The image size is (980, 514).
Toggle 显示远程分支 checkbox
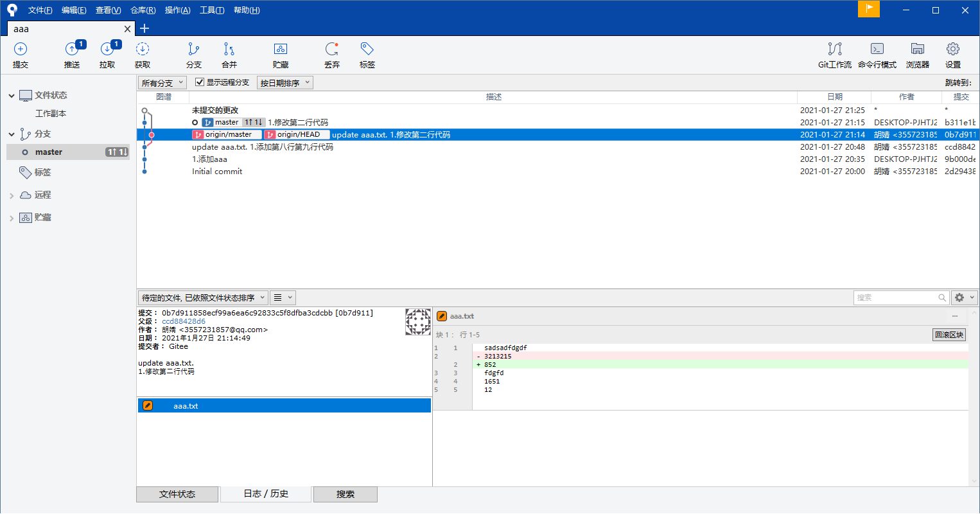click(200, 82)
